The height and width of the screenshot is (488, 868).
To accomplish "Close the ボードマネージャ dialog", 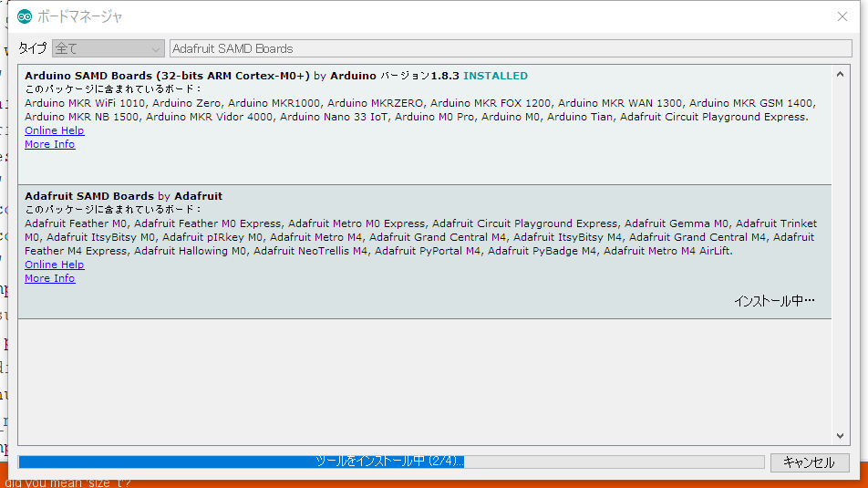I will [x=842, y=16].
